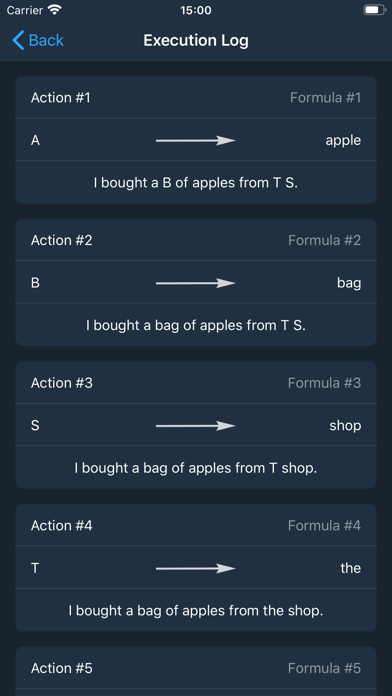
Task: Tap the sentence "I bought a bag of apples from T S."
Action: pyautogui.click(x=196, y=325)
